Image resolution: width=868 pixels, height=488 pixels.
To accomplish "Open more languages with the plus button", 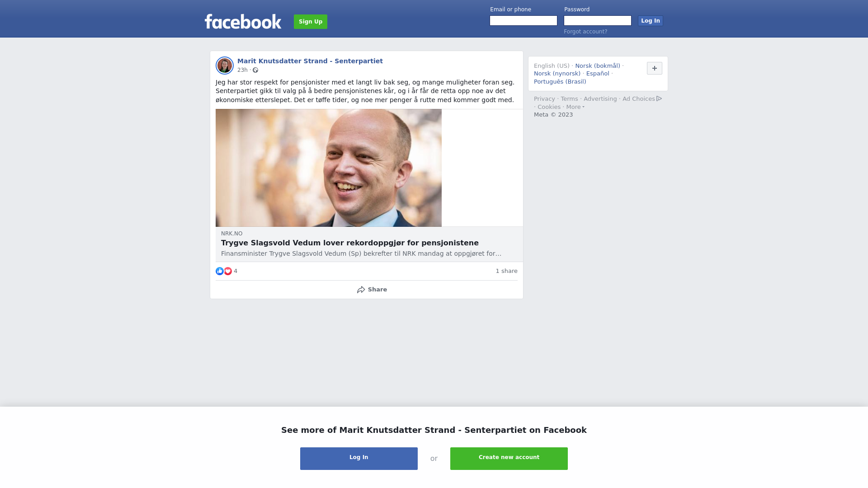I will tap(655, 68).
